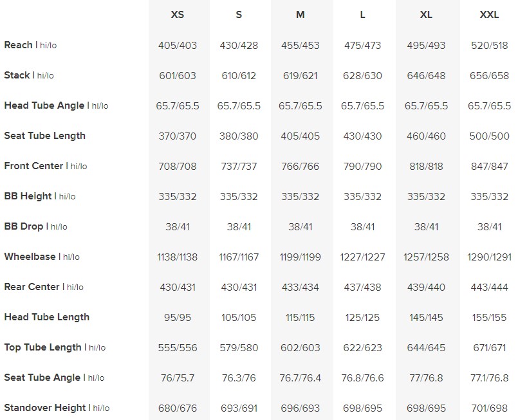Select the L size column header
Image resolution: width=518 pixels, height=420 pixels.
tap(363, 15)
